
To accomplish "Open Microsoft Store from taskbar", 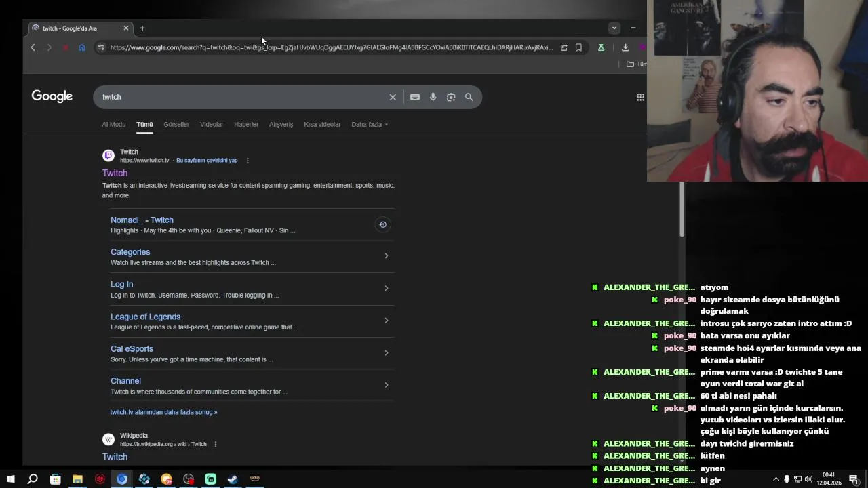I will pos(56,479).
